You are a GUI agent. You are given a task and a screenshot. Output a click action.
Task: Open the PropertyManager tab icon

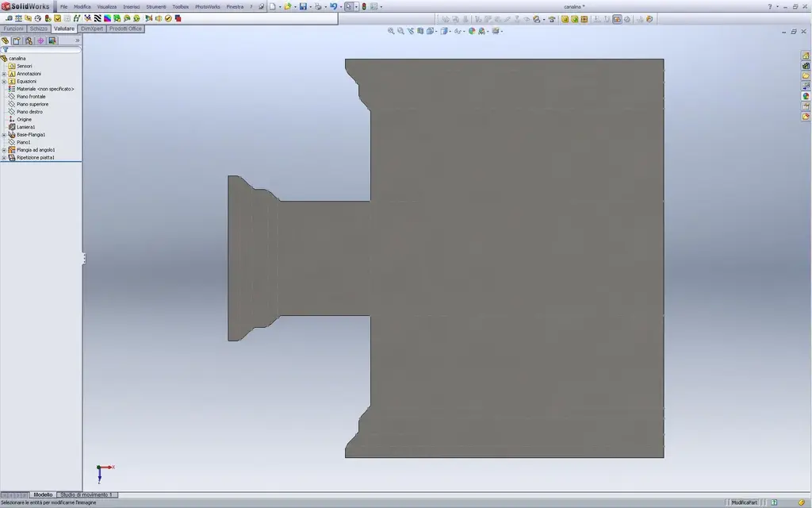tap(17, 40)
